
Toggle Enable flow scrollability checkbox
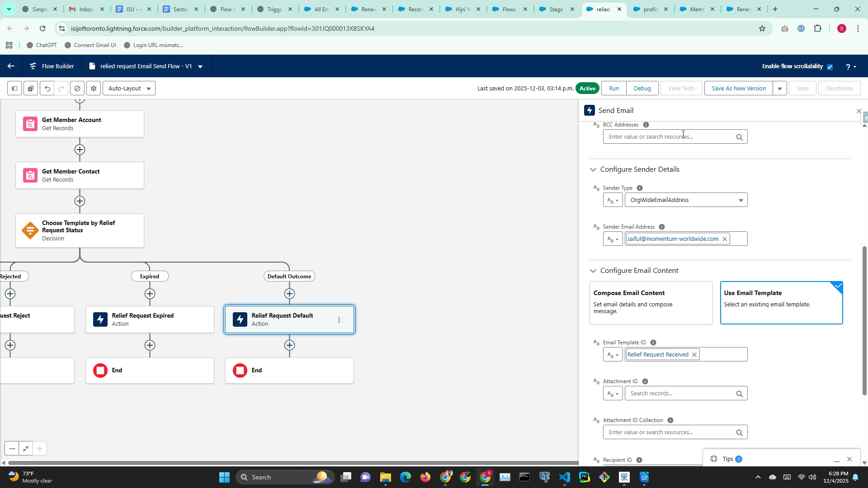[830, 67]
